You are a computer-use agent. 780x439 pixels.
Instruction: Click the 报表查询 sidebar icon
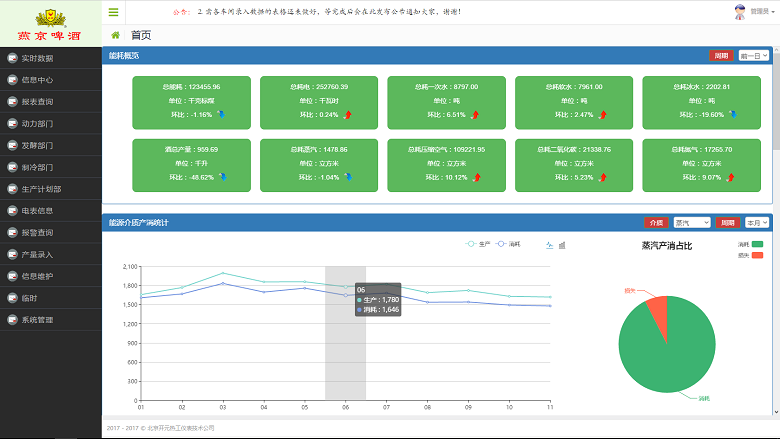pos(12,101)
